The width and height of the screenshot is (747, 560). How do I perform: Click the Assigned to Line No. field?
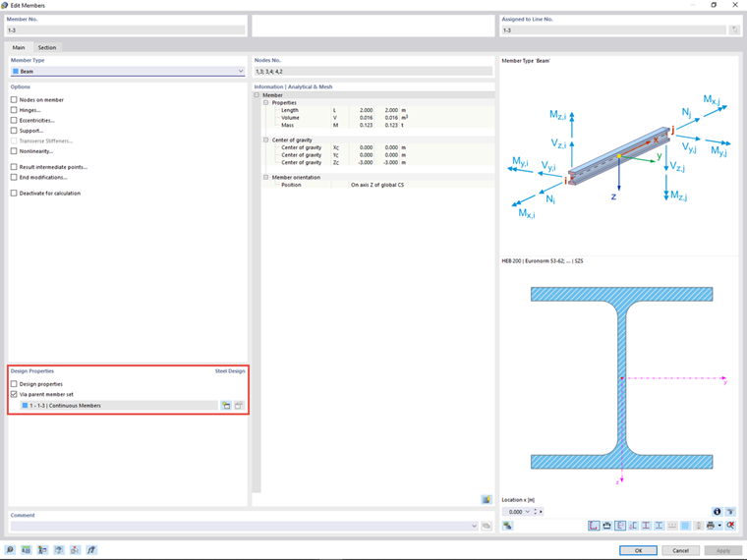tap(613, 30)
